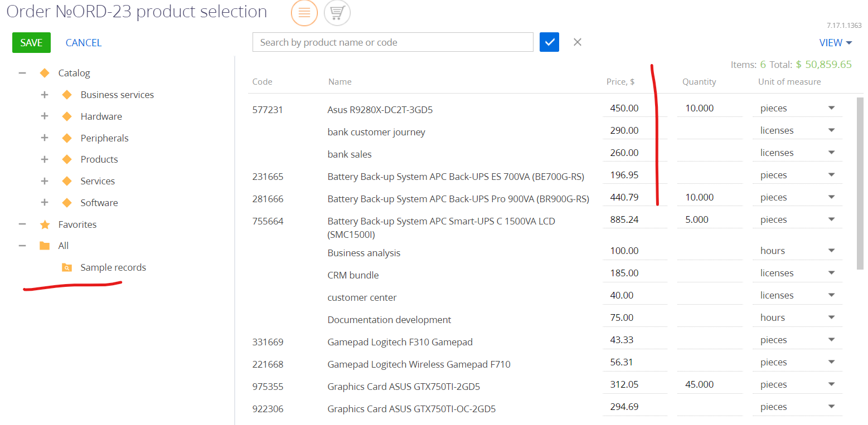Edit price of Battery Back-up Smart-UPS C 1500VA
The width and height of the screenshot is (868, 425).
[x=634, y=219]
